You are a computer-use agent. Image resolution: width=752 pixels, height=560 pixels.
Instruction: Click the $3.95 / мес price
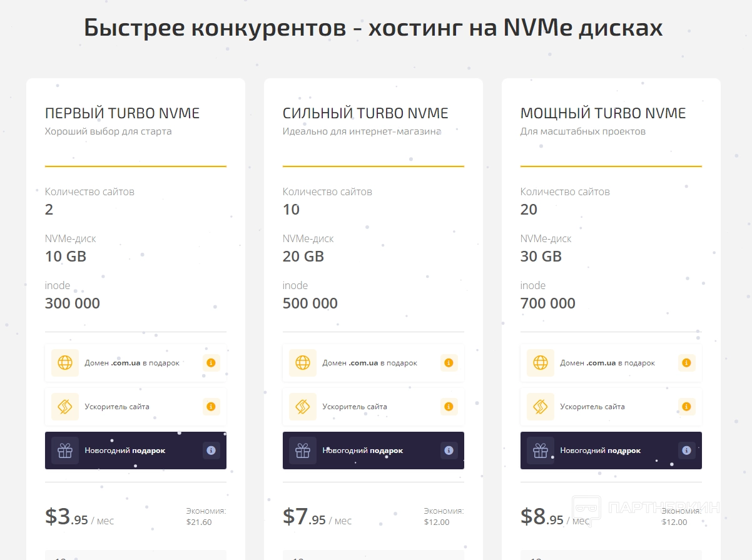click(79, 517)
